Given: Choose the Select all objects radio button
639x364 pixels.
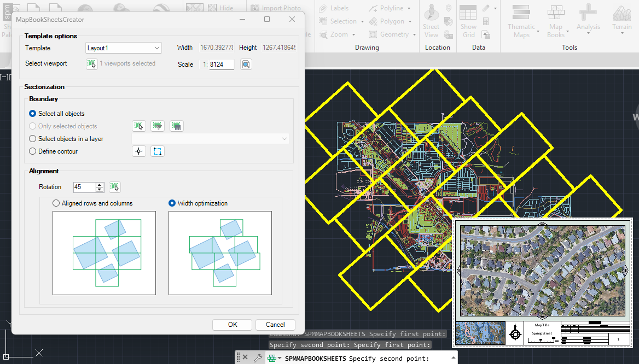Looking at the screenshot, I should coord(33,114).
